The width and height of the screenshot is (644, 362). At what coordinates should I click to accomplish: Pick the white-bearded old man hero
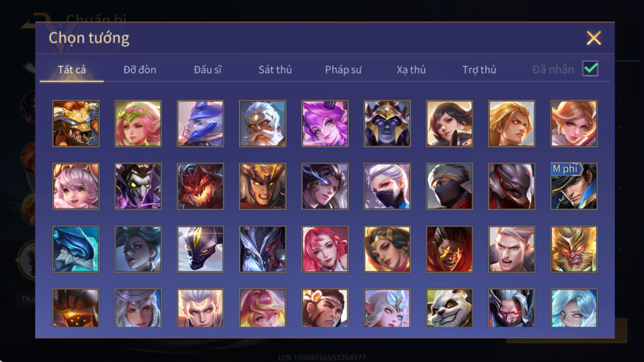click(x=262, y=124)
